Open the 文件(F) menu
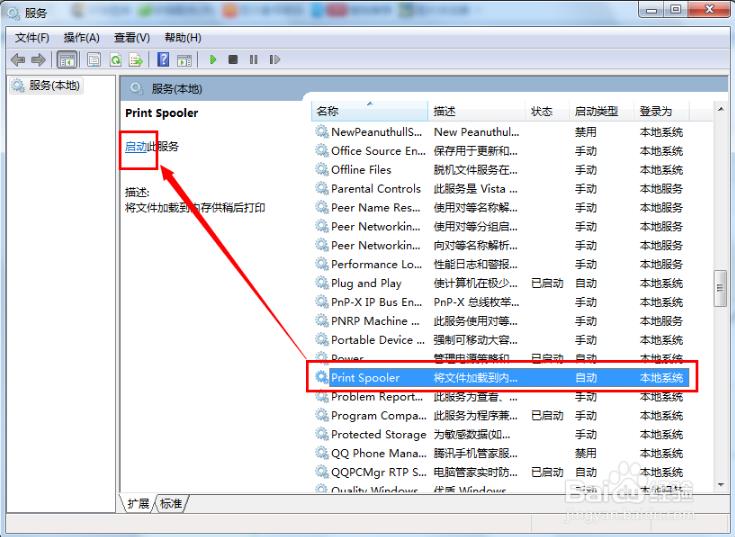 pyautogui.click(x=32, y=37)
